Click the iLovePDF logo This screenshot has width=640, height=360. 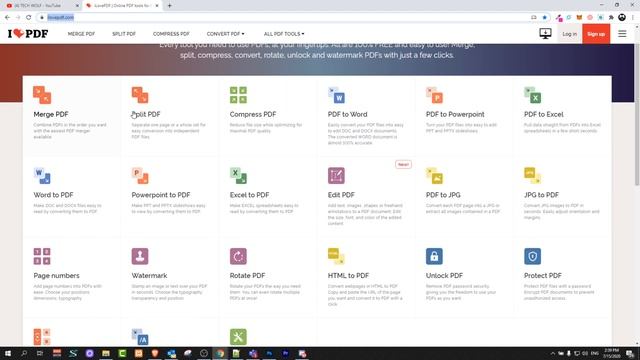28,33
